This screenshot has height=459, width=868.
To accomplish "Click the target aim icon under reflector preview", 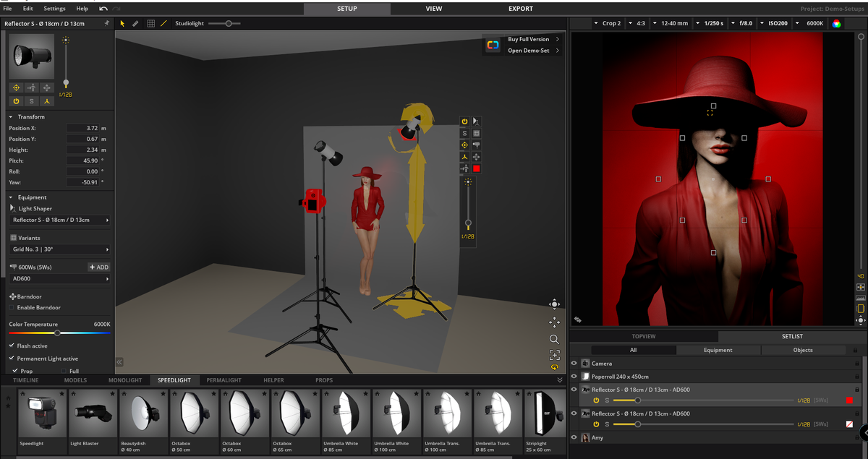I will coord(16,87).
